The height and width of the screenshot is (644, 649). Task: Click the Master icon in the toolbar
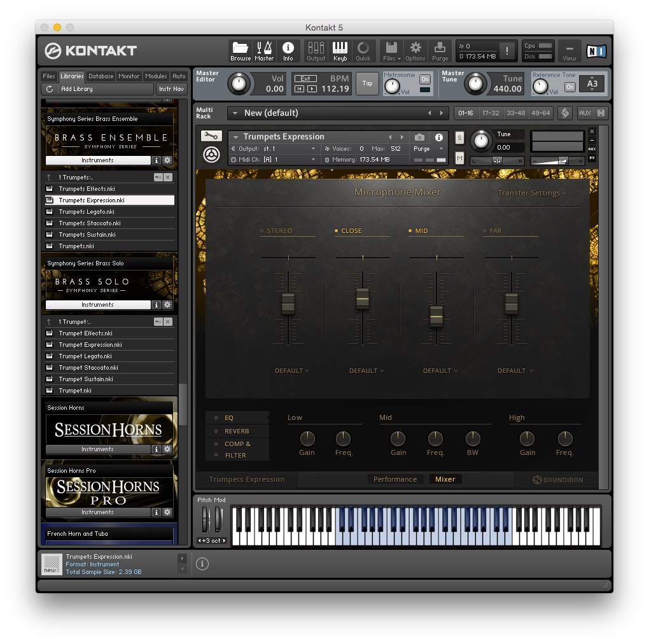pyautogui.click(x=265, y=51)
